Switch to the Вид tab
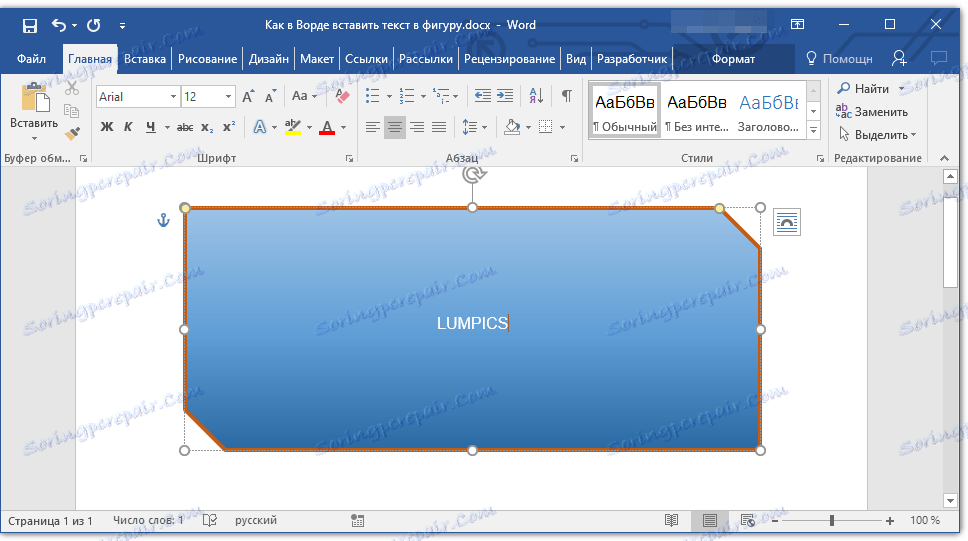The width and height of the screenshot is (968, 541). pos(575,59)
